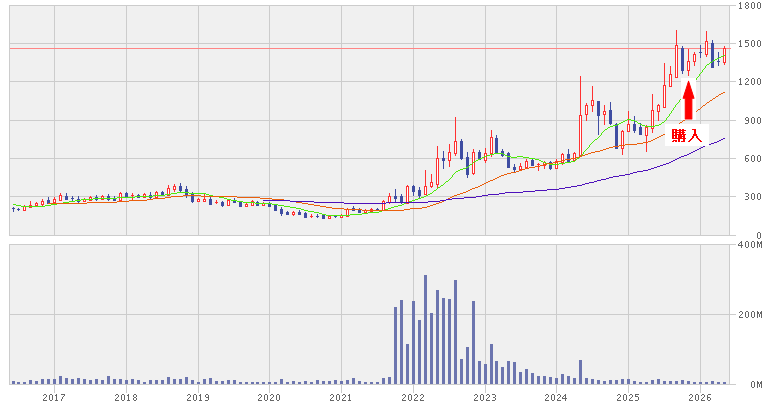Image resolution: width=768 pixels, height=405 pixels.
Task: Select the 2019 label on the time axis
Action: 198,398
